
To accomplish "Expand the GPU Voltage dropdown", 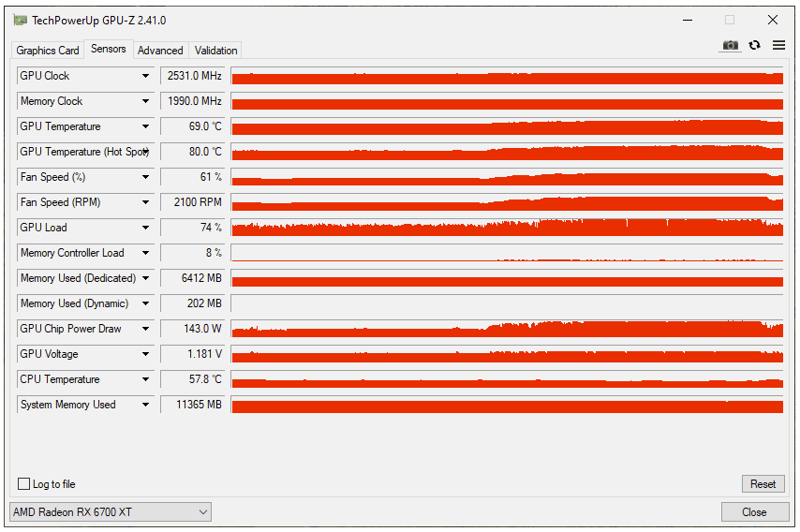I will pos(145,354).
